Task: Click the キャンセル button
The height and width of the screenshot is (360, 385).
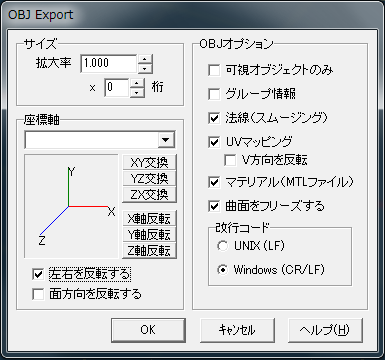Action: [237, 330]
